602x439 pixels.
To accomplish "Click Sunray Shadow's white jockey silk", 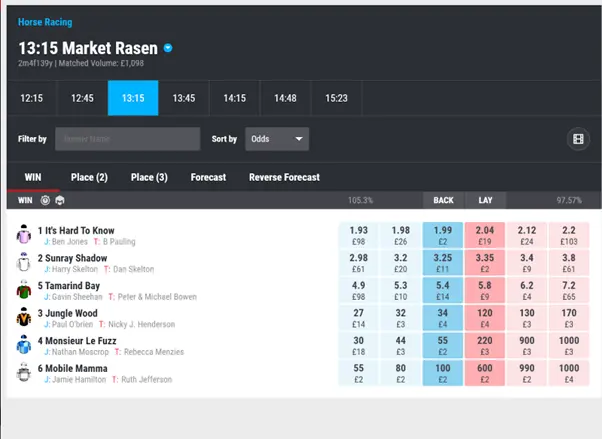I will tap(24, 263).
